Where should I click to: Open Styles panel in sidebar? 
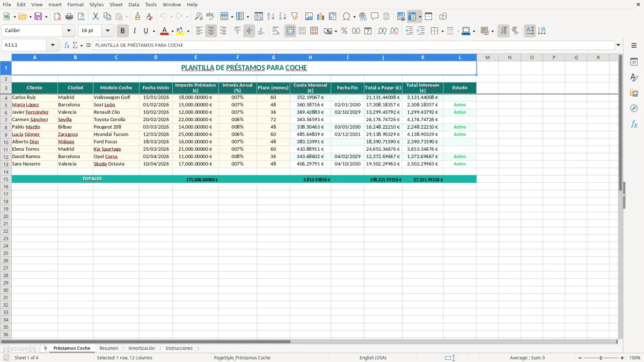tap(634, 78)
